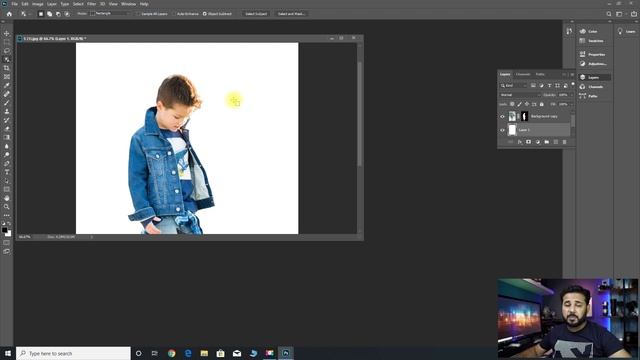Select the Eyedropper tool
640x360 pixels.
point(7,85)
